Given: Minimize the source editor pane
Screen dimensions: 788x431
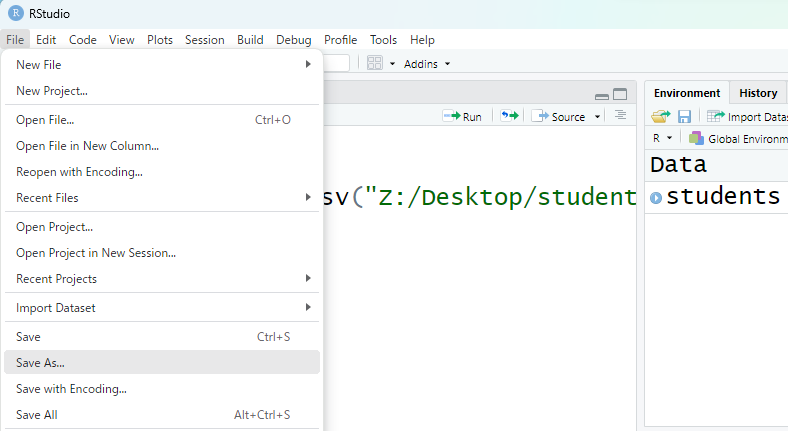Looking at the screenshot, I should coord(601,95).
